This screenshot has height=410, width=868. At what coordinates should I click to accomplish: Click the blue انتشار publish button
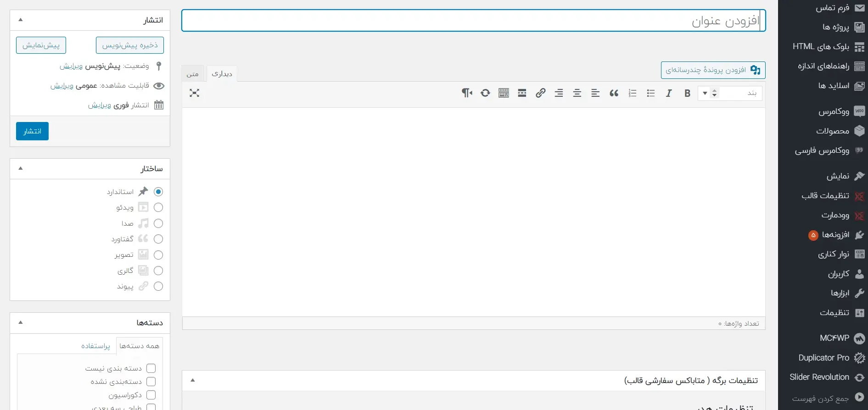(32, 131)
